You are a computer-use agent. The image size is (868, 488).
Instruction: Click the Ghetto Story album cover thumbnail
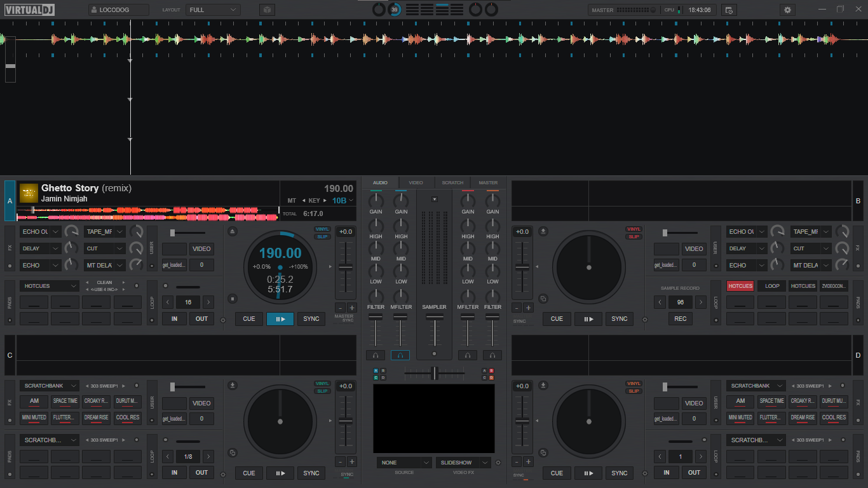[x=29, y=193]
